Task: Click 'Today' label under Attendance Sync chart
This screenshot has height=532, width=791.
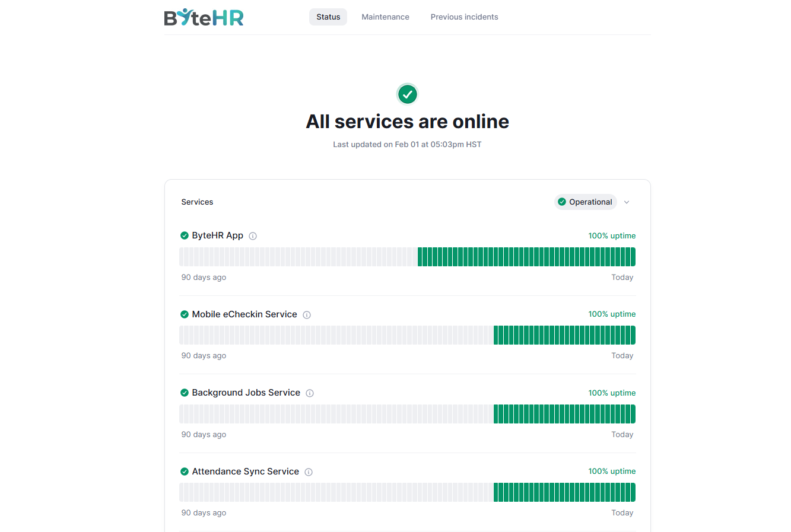Action: [x=622, y=513]
